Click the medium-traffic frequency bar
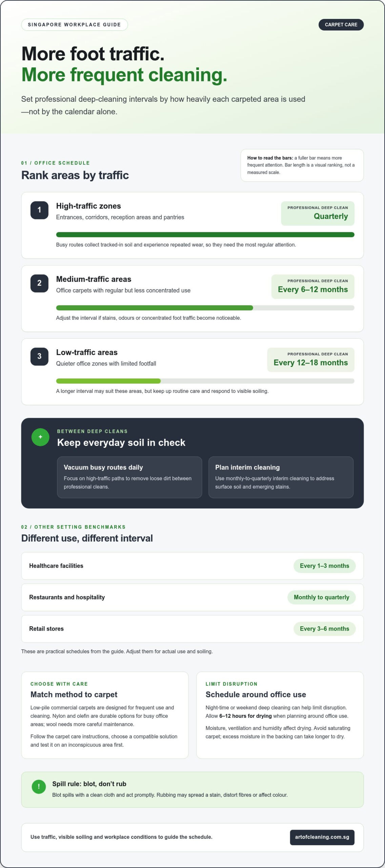 click(x=205, y=308)
